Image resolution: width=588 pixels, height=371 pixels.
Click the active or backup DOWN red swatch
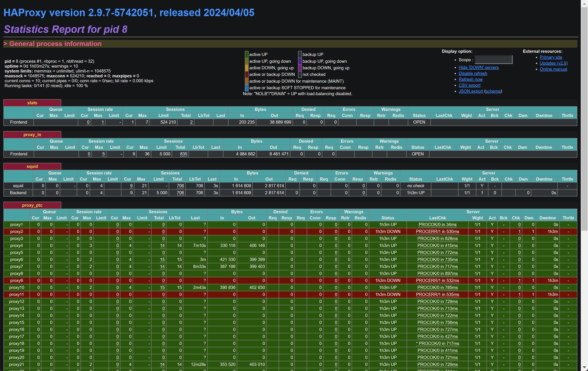[x=246, y=74]
